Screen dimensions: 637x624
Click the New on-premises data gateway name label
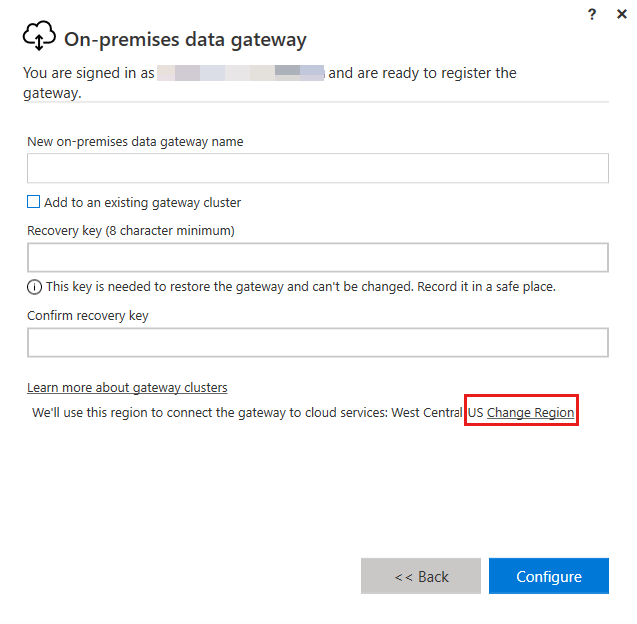click(135, 142)
